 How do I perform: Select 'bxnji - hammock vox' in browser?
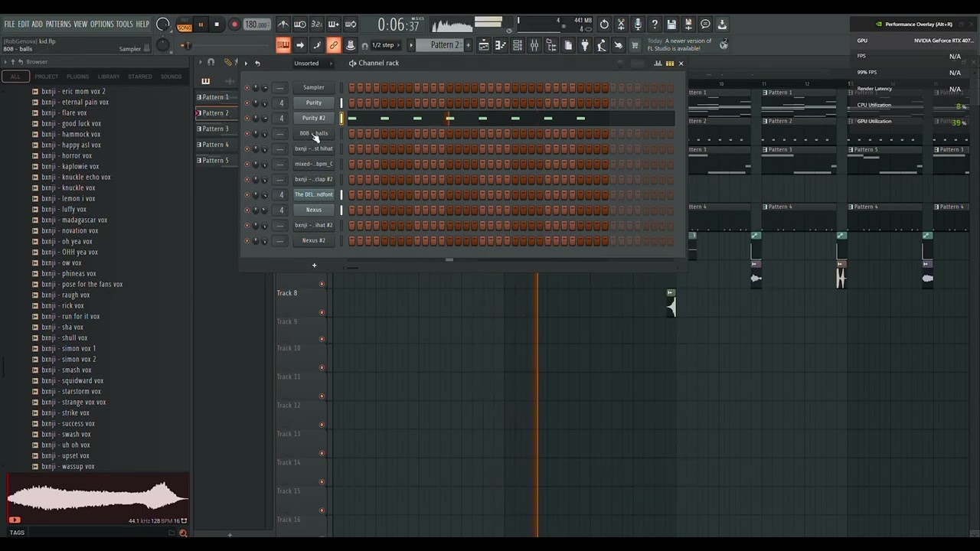pyautogui.click(x=70, y=134)
